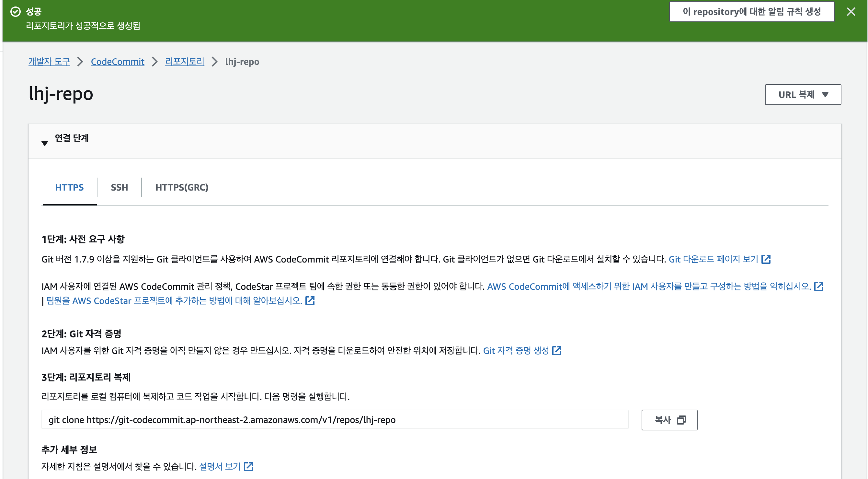Open the URL 복제 dropdown

click(803, 95)
